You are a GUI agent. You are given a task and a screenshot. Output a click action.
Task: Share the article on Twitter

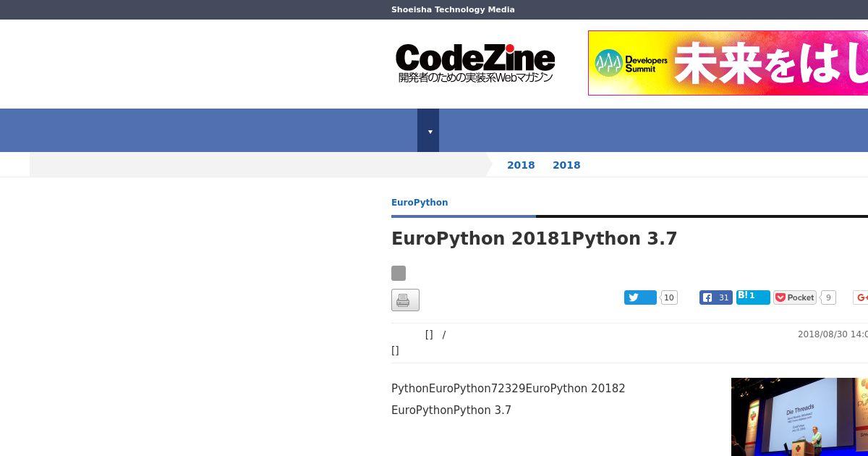(x=640, y=297)
